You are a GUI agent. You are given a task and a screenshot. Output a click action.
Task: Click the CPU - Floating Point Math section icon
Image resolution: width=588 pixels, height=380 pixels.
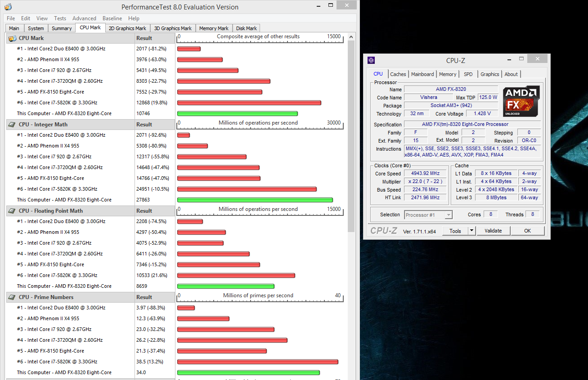tap(12, 211)
